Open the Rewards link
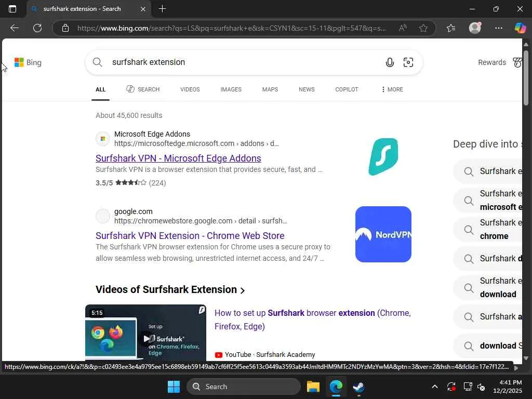This screenshot has height=399, width=532. point(491,62)
